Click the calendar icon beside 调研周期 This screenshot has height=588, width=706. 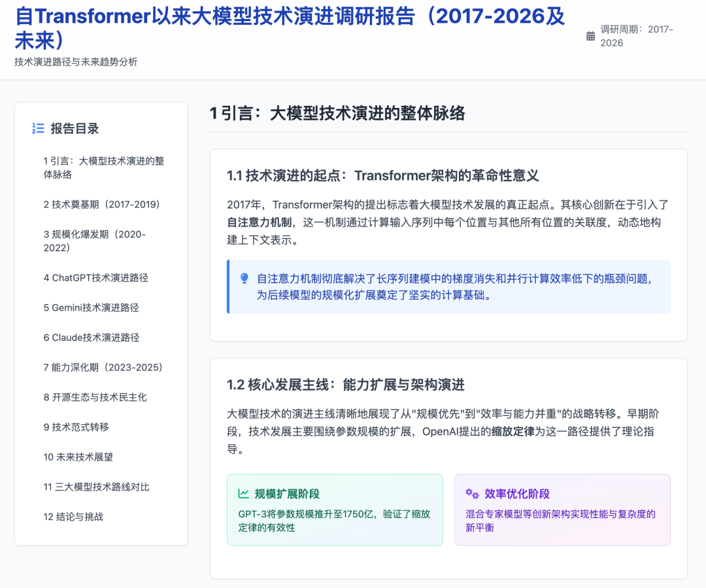pyautogui.click(x=590, y=36)
